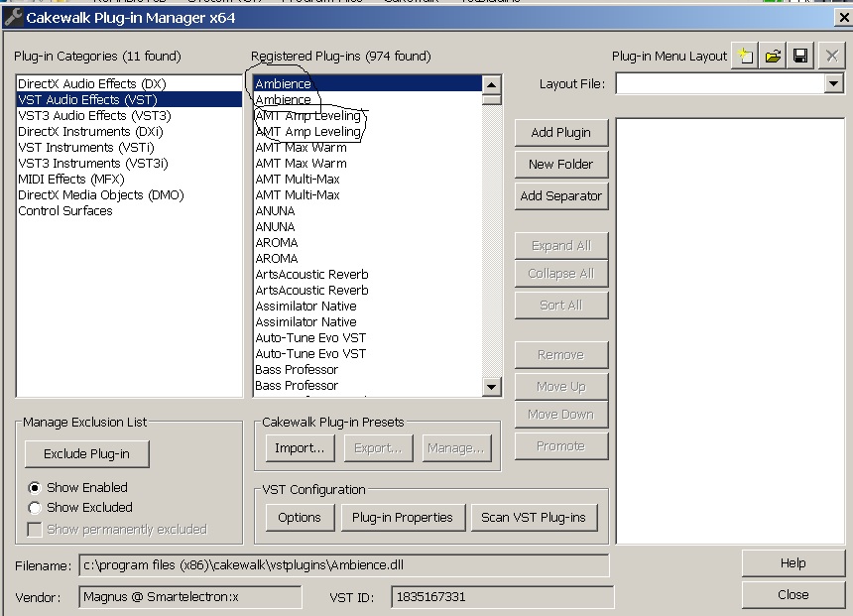Select the highlighted Ambience plug-in entry
This screenshot has height=616, width=853.
tap(368, 83)
